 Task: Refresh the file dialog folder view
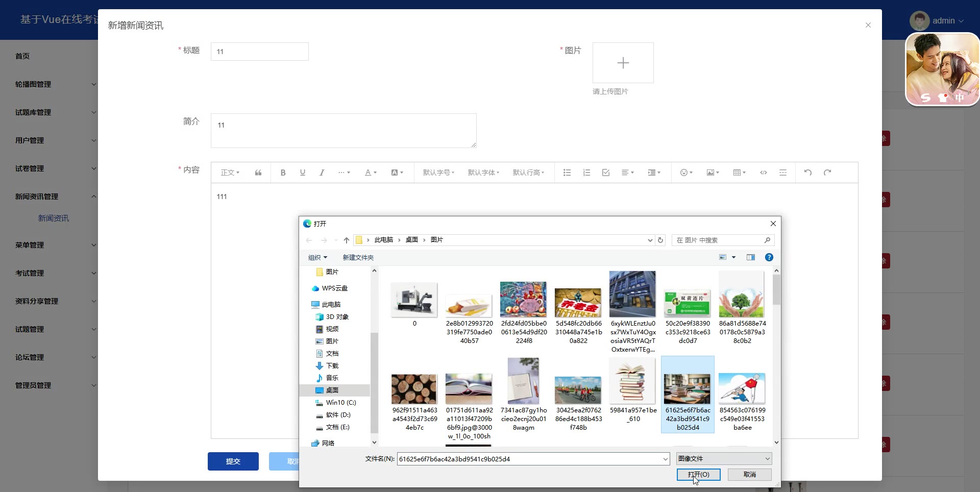660,240
